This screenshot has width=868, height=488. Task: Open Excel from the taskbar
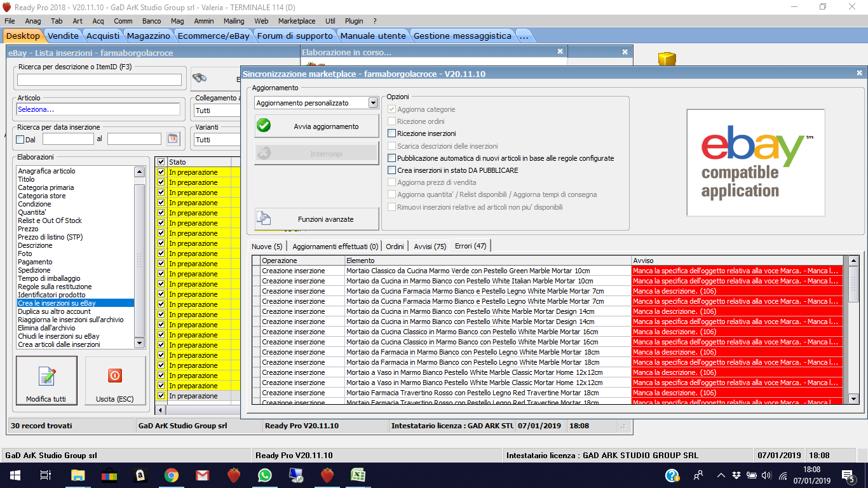tap(358, 475)
